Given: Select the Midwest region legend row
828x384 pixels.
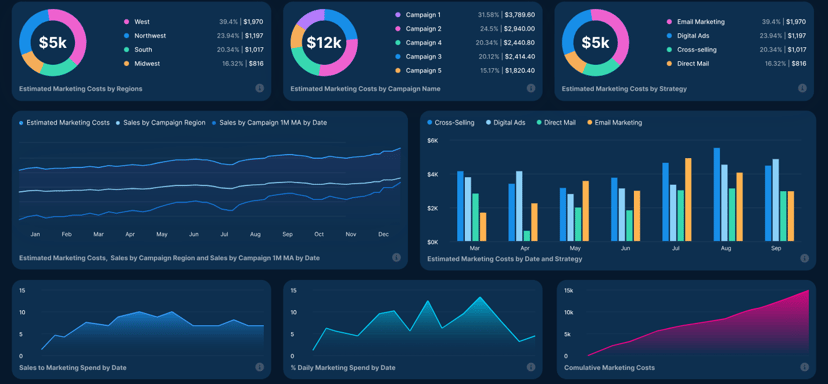Looking at the screenshot, I should (193, 63).
